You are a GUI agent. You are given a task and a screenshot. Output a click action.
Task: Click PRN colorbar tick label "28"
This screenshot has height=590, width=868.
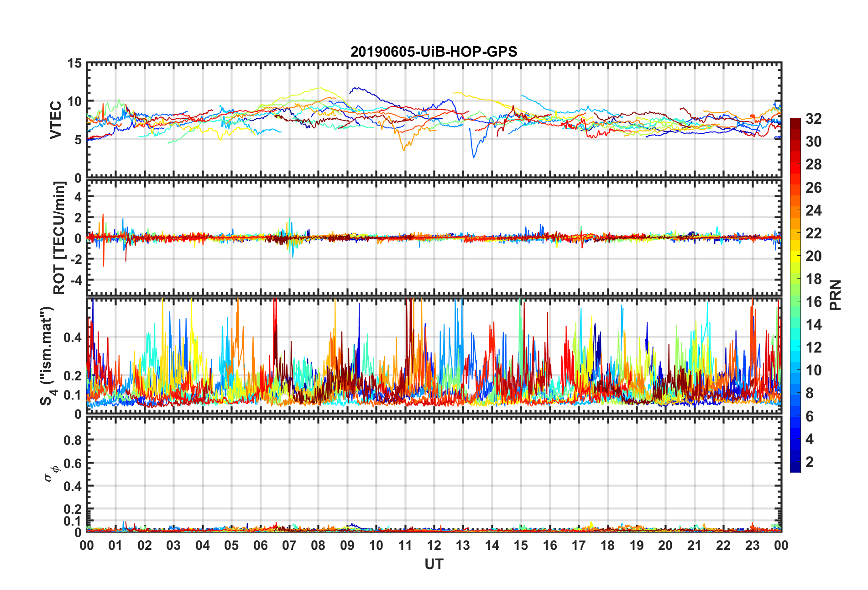(x=813, y=164)
